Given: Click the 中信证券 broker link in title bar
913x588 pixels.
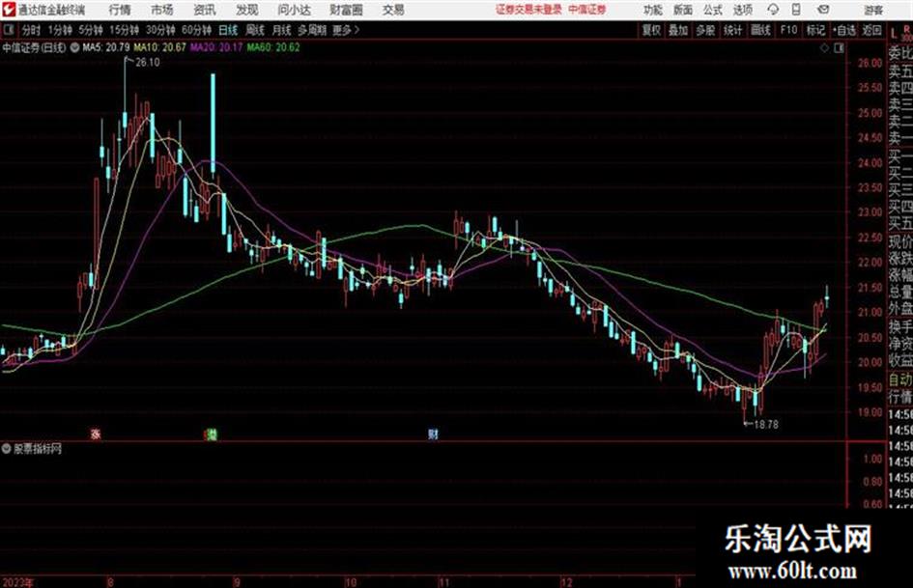Looking at the screenshot, I should [587, 10].
